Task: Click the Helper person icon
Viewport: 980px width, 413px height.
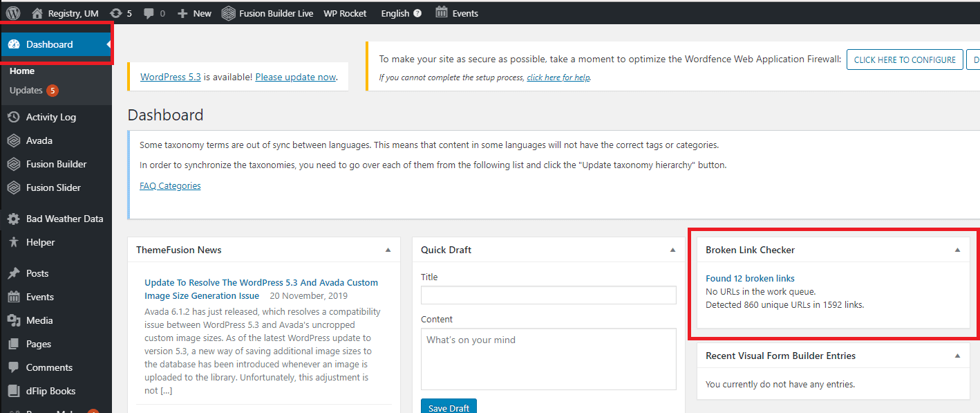Action: tap(13, 242)
